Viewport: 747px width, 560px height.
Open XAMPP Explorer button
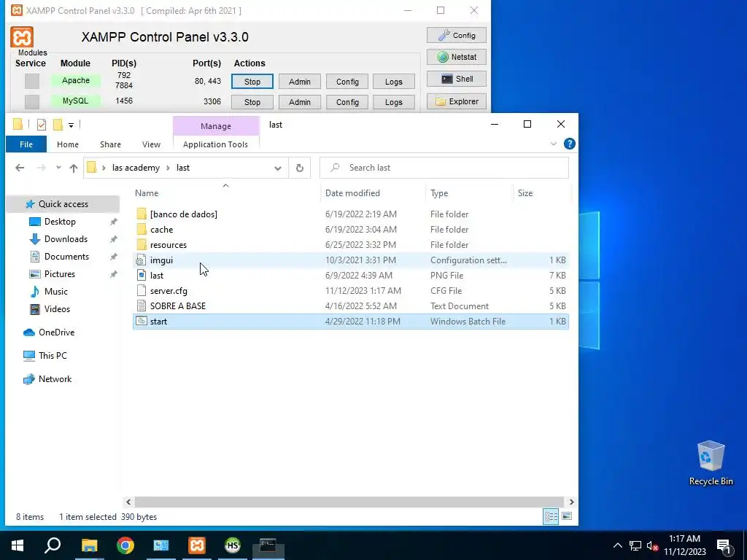click(x=457, y=101)
